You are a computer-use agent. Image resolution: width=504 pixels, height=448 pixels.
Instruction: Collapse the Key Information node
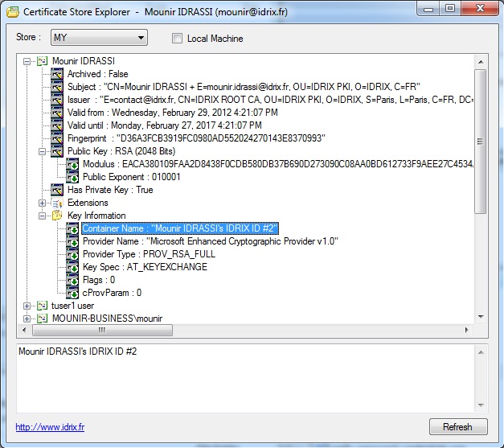pyautogui.click(x=42, y=216)
